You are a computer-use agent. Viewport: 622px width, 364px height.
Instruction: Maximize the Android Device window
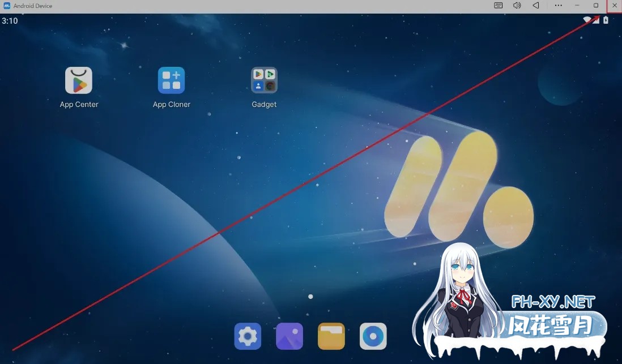[596, 6]
